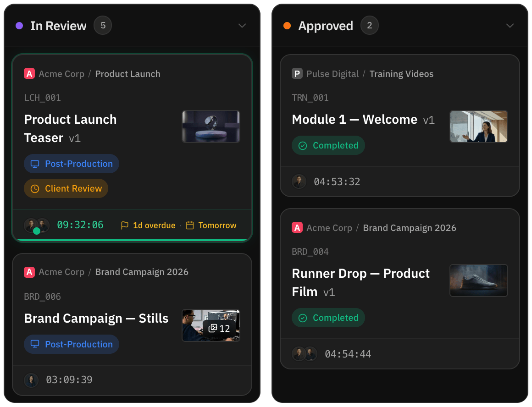
Task: Open Brand Campaign — Stills title
Action: click(x=96, y=319)
